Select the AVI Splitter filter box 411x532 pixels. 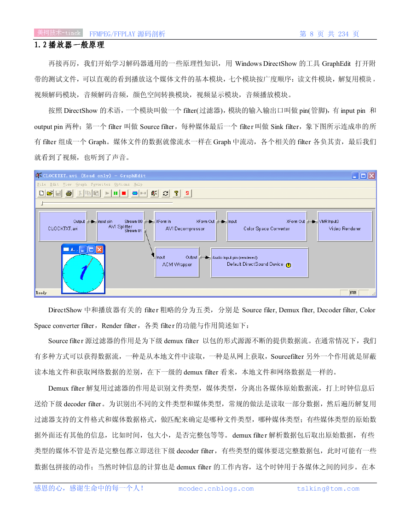tap(121, 226)
